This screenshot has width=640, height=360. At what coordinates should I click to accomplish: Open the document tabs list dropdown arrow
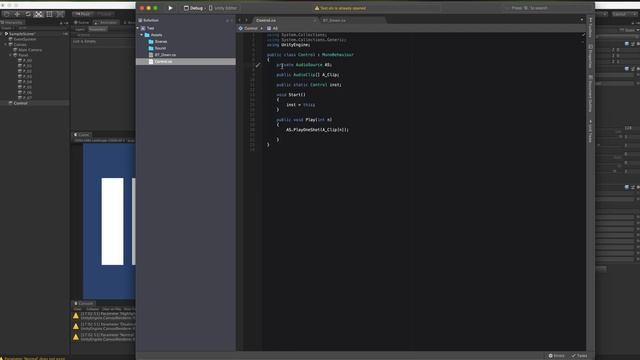tap(582, 20)
